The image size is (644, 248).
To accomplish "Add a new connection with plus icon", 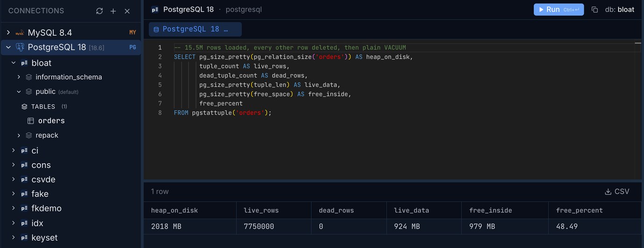I will click(113, 11).
